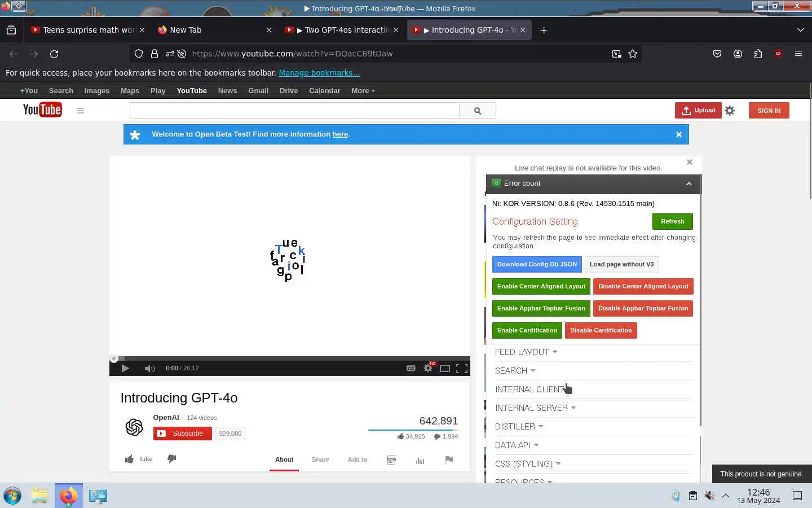Image resolution: width=812 pixels, height=508 pixels.
Task: Click Gmail in the Google bar
Action: [x=258, y=90]
